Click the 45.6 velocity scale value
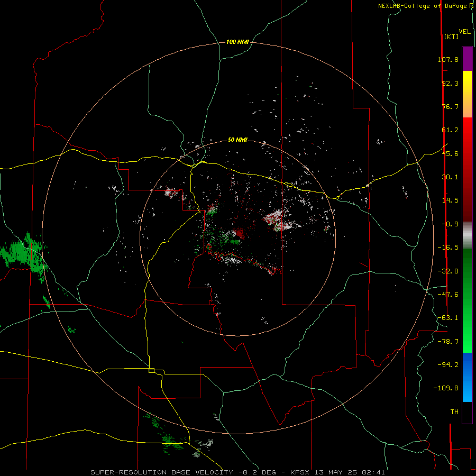 pos(450,153)
